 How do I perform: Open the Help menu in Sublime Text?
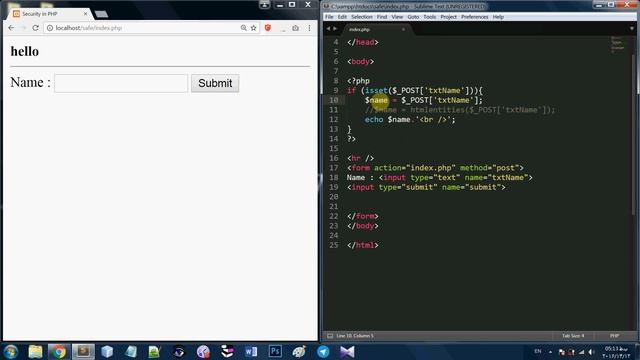tap(498, 17)
